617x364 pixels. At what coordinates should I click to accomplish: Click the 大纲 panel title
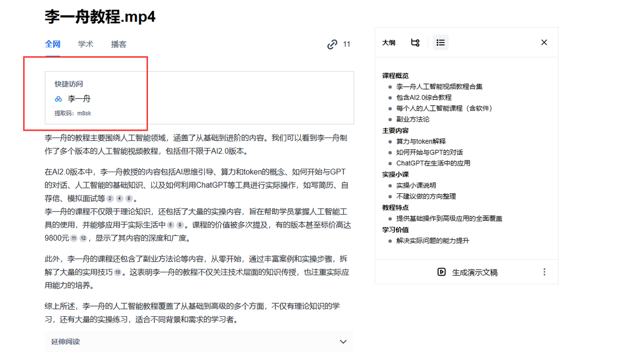pyautogui.click(x=389, y=42)
